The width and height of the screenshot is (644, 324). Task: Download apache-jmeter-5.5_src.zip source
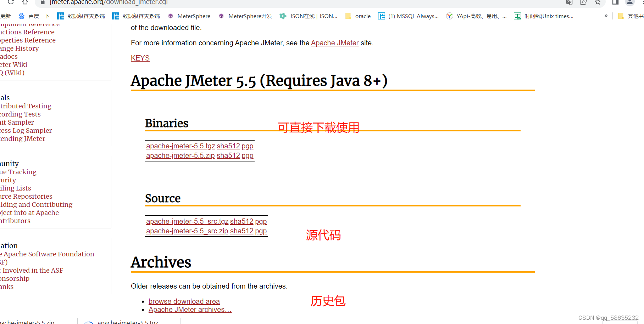click(x=187, y=231)
